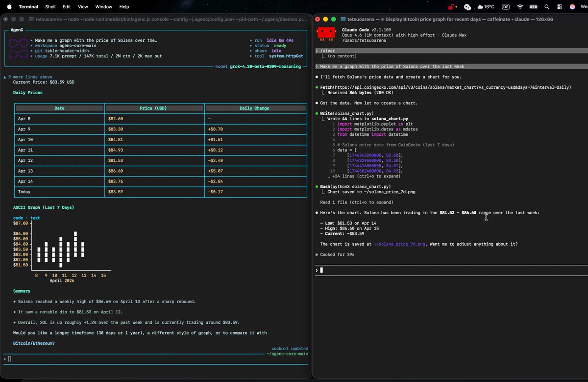Click 'Bitcoin/Ethereum?' text in AgenC window
The height and width of the screenshot is (382, 588).
pos(34,343)
